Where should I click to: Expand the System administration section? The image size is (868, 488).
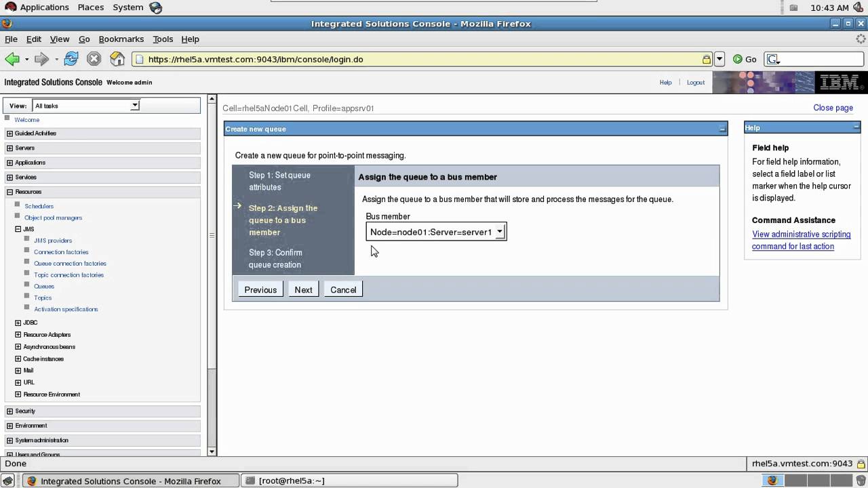[x=9, y=441]
